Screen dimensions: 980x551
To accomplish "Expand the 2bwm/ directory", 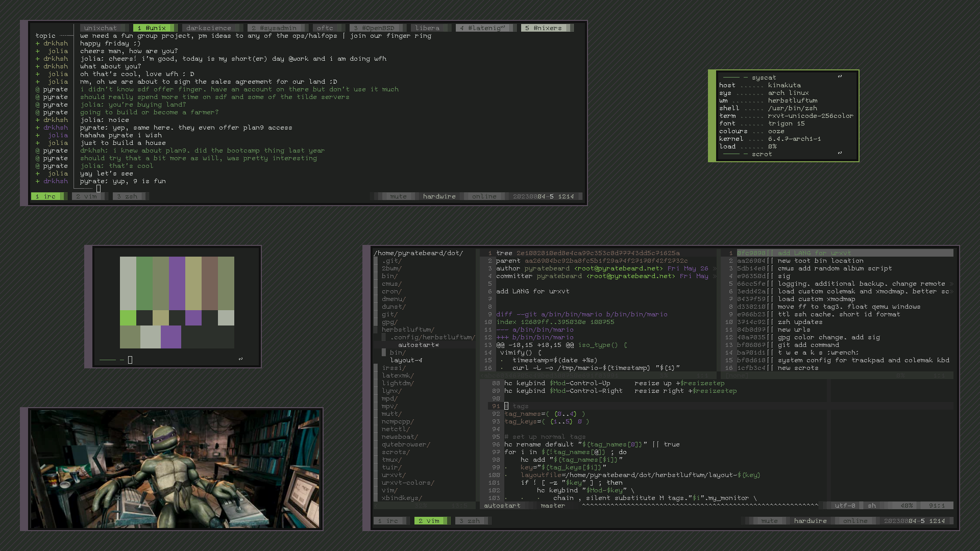I will [x=391, y=268].
